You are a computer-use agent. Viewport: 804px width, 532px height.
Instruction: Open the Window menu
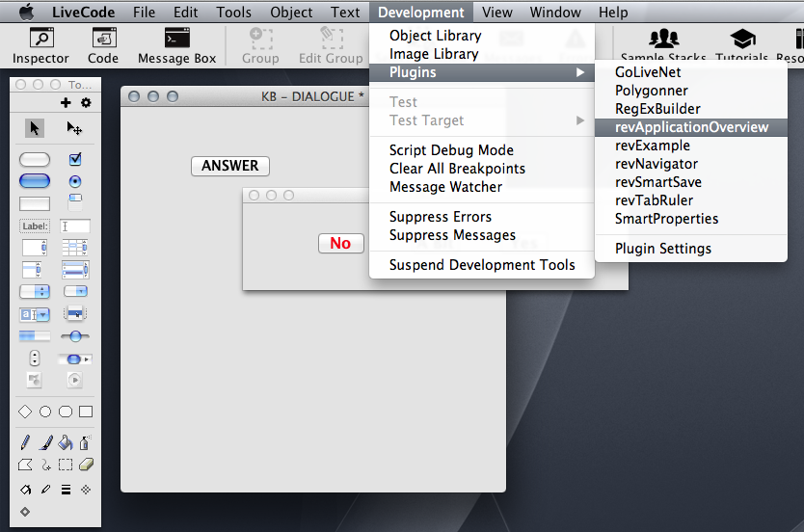(x=555, y=12)
